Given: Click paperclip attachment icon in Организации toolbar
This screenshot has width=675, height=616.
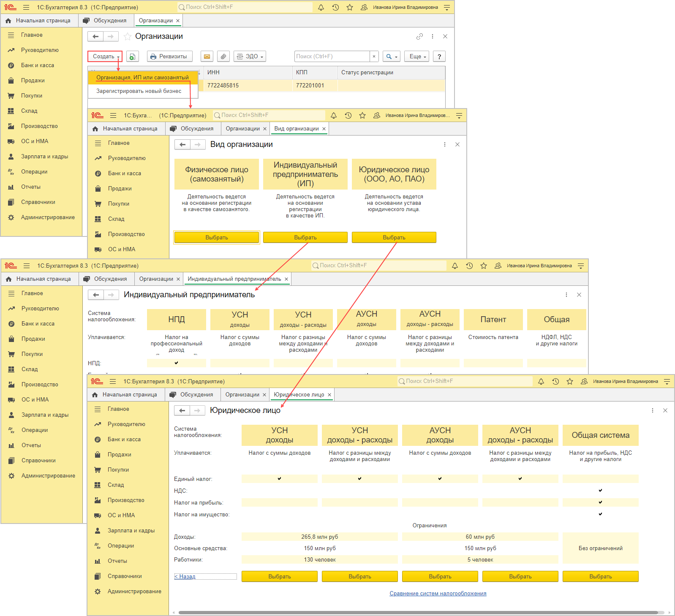Looking at the screenshot, I should pos(223,56).
